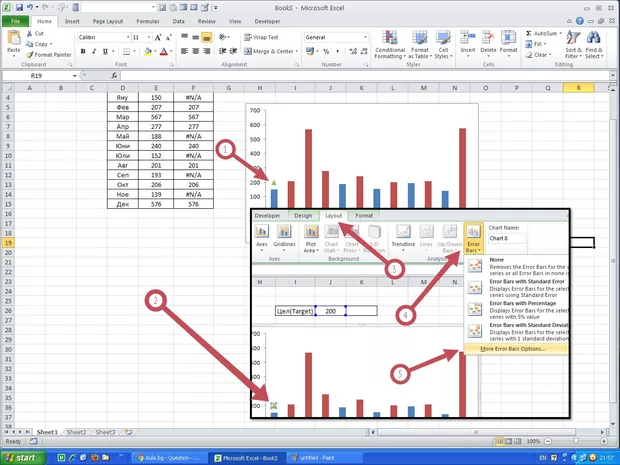Open the font name dropdown Calibri

128,37
